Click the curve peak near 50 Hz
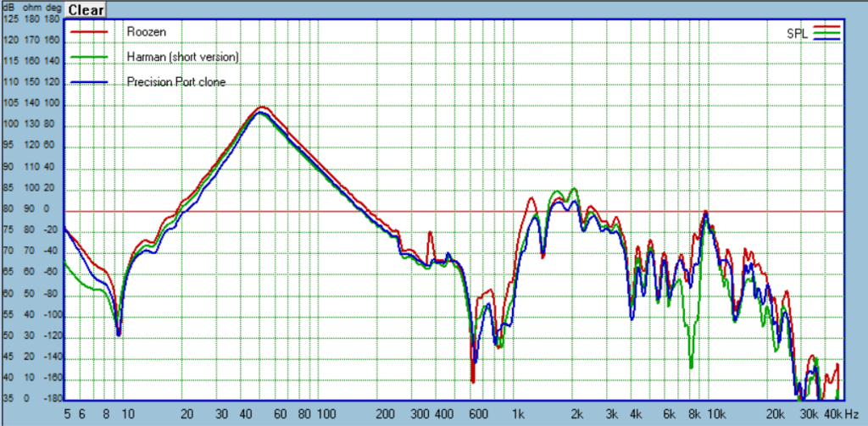This screenshot has width=868, height=426. click(x=261, y=108)
